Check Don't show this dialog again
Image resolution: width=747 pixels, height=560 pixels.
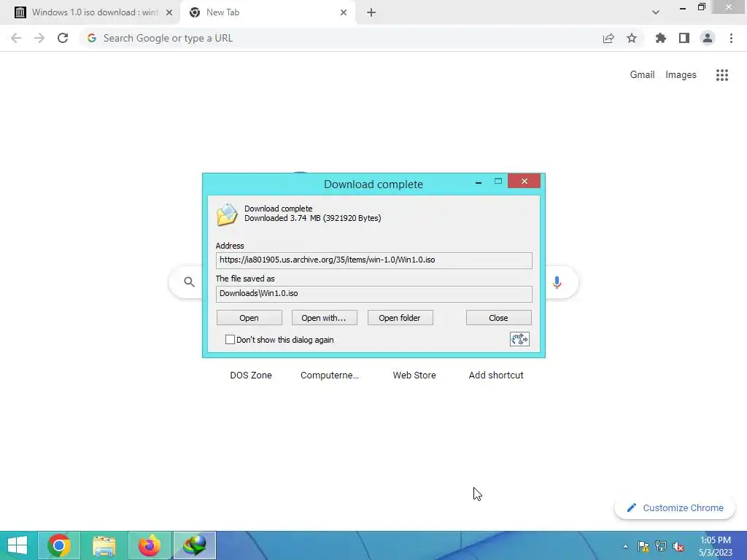pyautogui.click(x=230, y=339)
